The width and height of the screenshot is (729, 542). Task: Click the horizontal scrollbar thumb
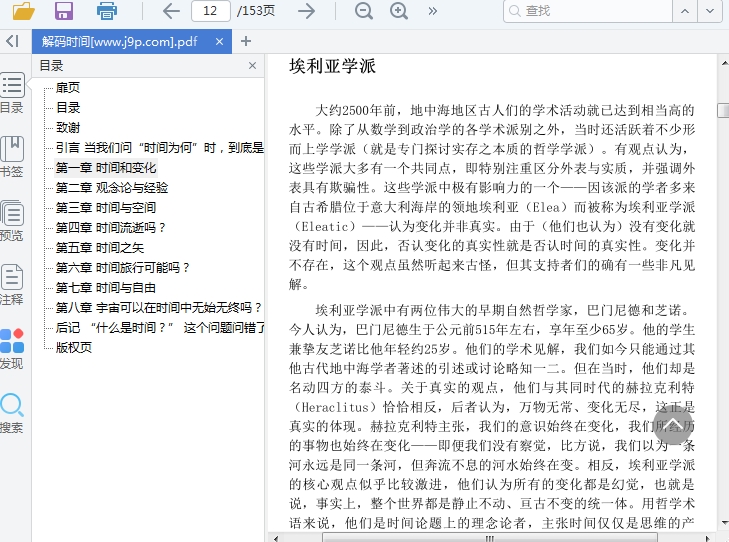[x=490, y=538]
